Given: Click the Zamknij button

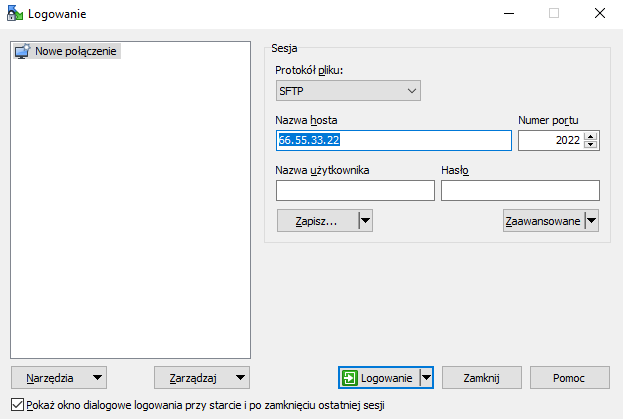Looking at the screenshot, I should coord(482,377).
